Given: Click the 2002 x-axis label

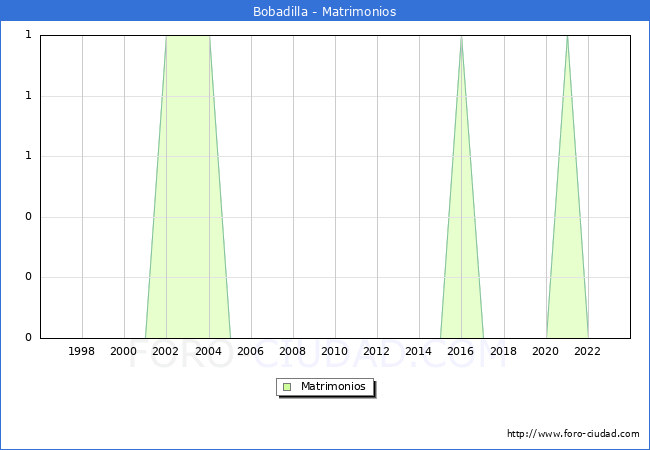Looking at the screenshot, I should point(165,351).
